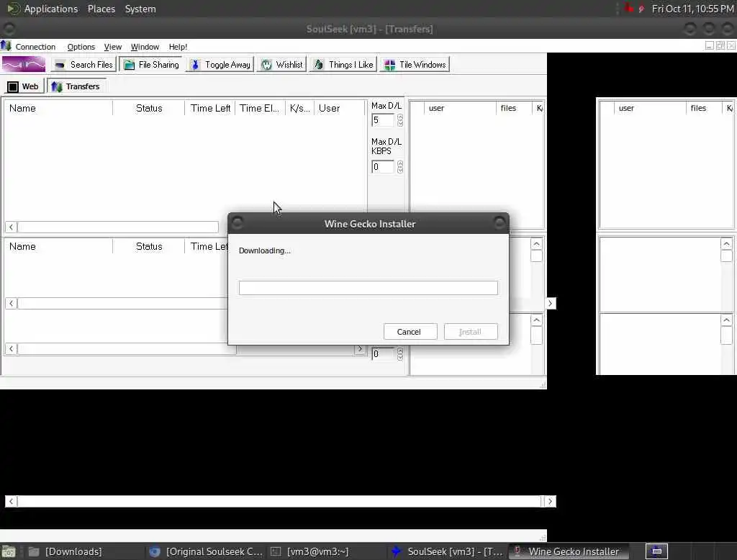Adjust the Max D/L KBPS spinner arrows
The width and height of the screenshot is (737, 560).
400,166
